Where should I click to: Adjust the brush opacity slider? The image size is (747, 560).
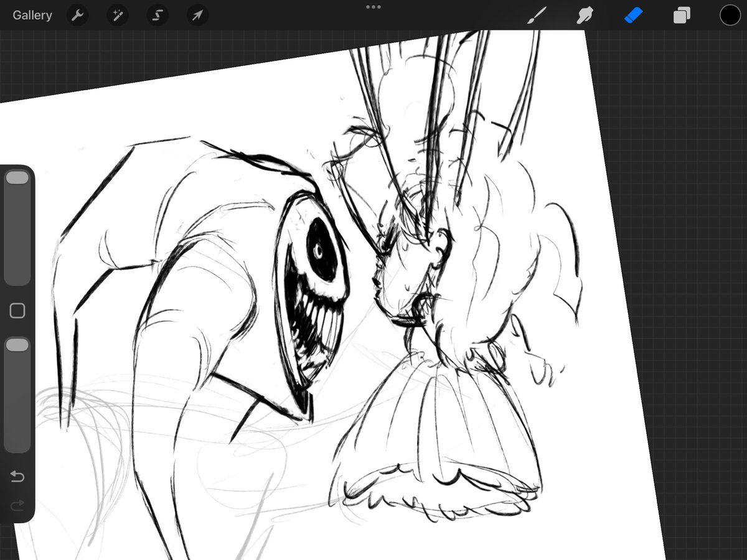point(17,395)
